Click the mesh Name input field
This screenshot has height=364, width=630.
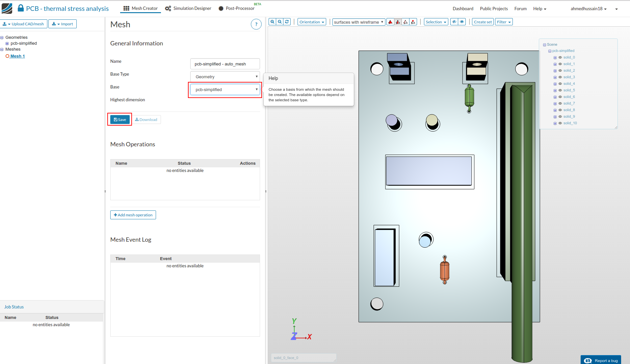(x=225, y=64)
